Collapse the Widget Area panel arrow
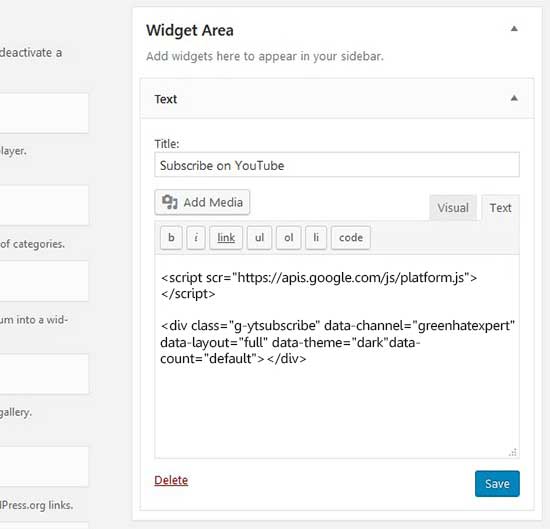550x529 pixels. click(514, 29)
